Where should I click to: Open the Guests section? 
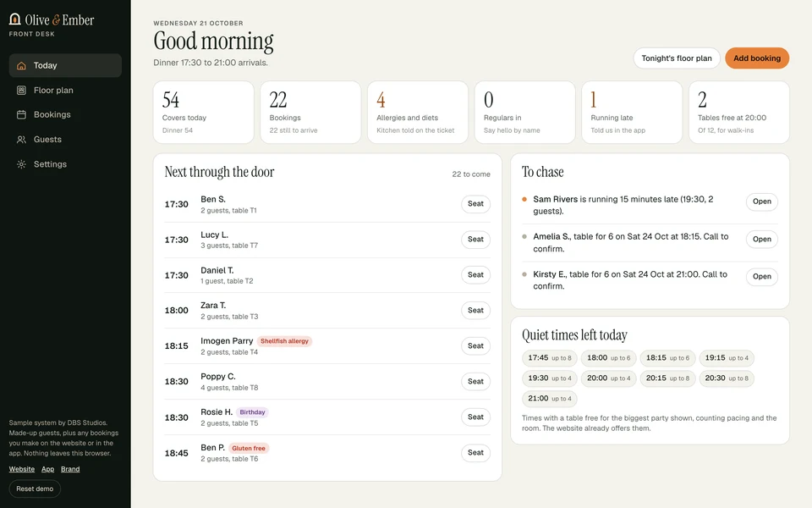[65, 140]
